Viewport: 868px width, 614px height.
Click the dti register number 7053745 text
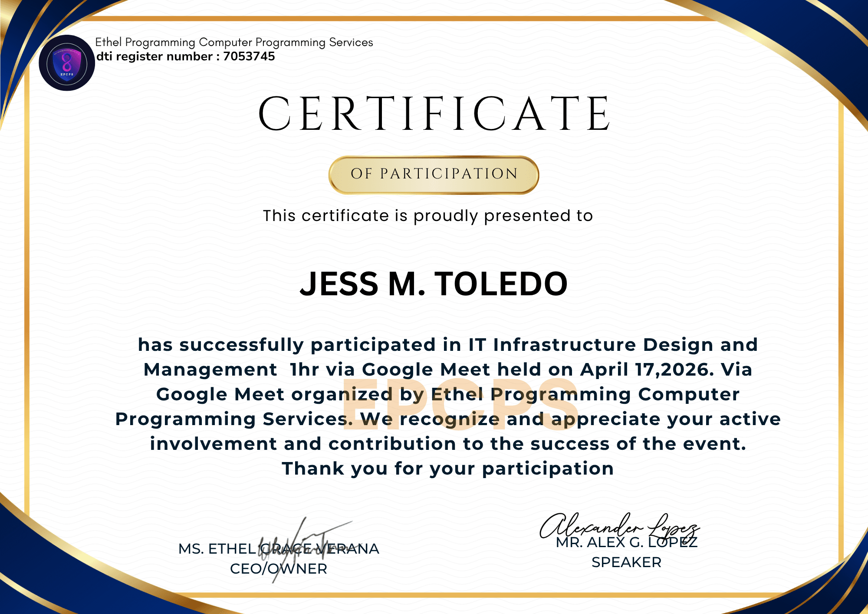click(187, 56)
